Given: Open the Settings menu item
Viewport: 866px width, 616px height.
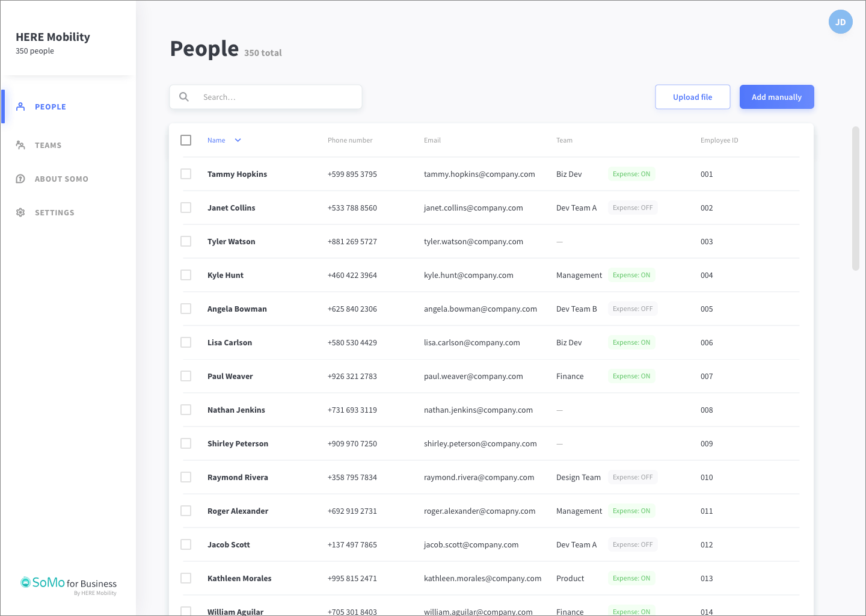Looking at the screenshot, I should [x=54, y=212].
